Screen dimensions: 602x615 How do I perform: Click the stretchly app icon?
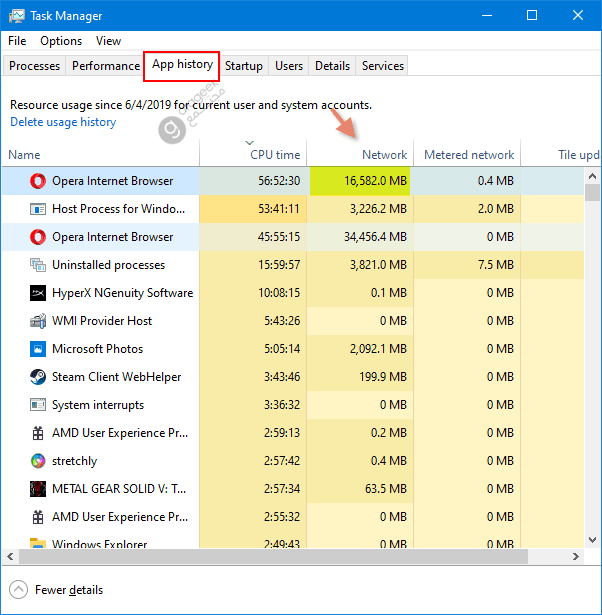38,461
